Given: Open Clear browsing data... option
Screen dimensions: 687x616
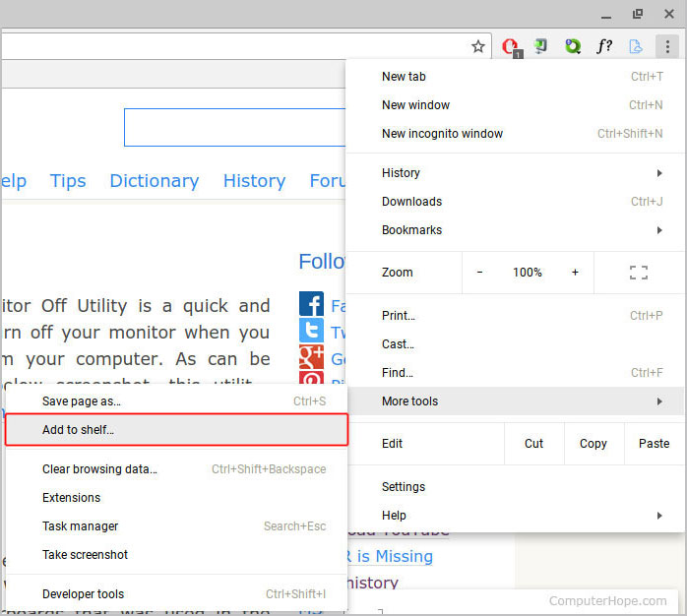Looking at the screenshot, I should tap(176, 469).
